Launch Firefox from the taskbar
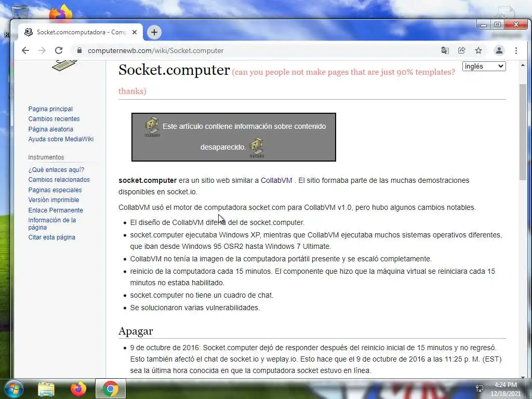 pos(78,389)
